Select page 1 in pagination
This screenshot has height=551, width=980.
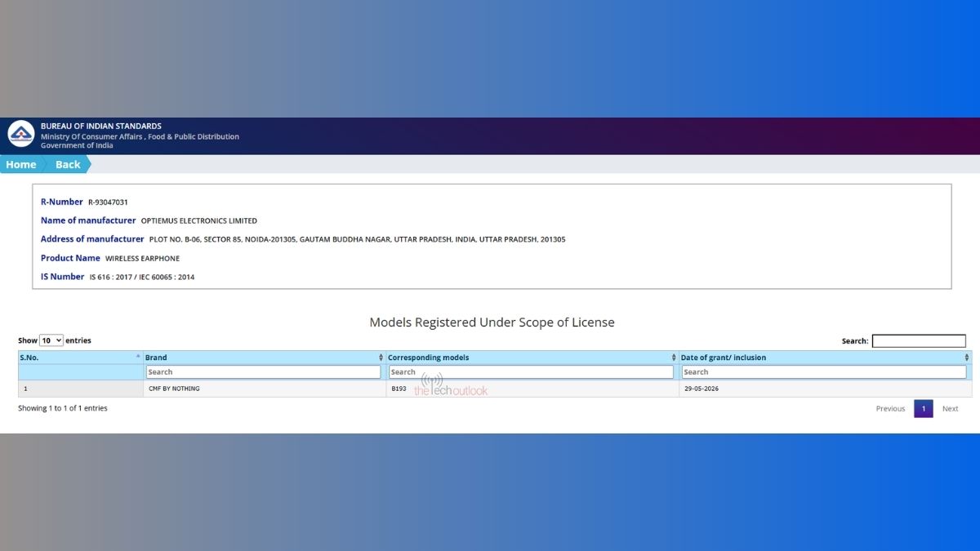(923, 409)
